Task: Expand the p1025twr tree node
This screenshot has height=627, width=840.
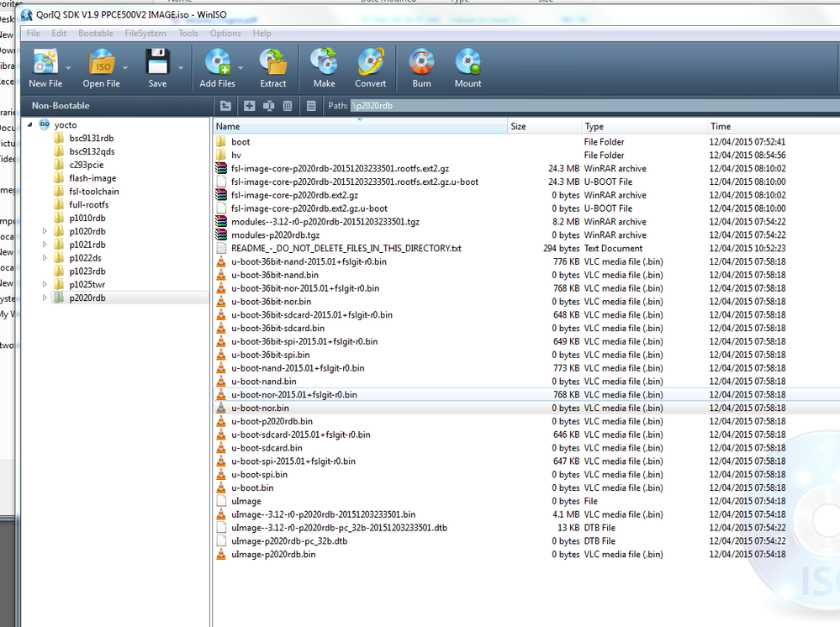Action: [45, 284]
